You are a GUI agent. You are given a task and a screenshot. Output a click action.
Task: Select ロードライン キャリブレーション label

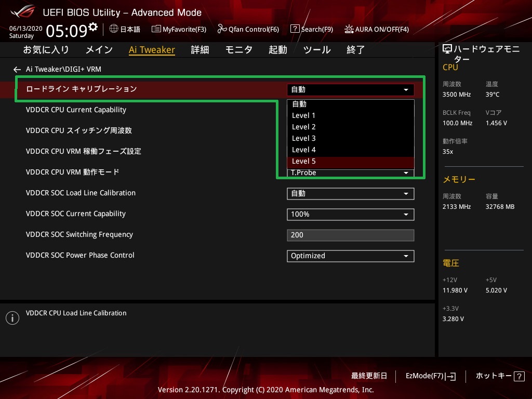pyautogui.click(x=82, y=89)
